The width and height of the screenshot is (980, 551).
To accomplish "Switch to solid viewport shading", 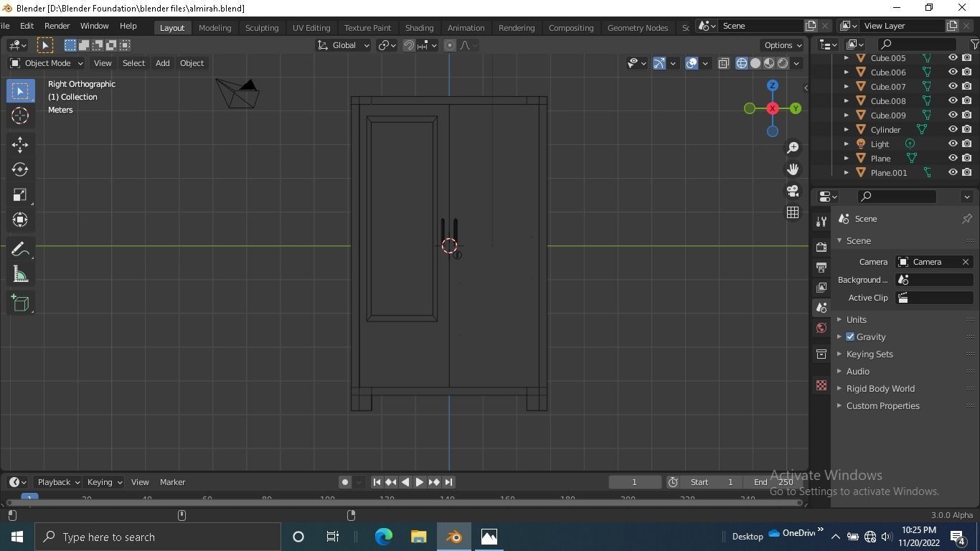I will click(x=755, y=63).
